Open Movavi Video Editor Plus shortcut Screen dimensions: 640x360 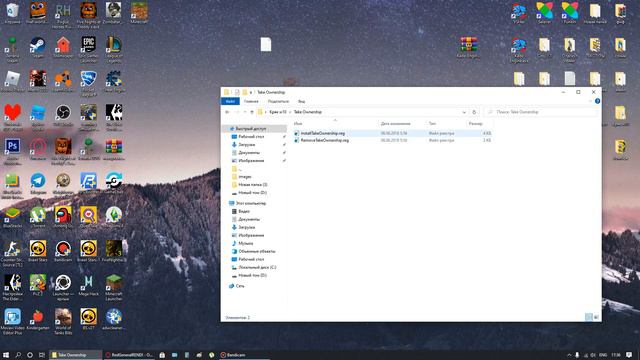[x=12, y=322]
